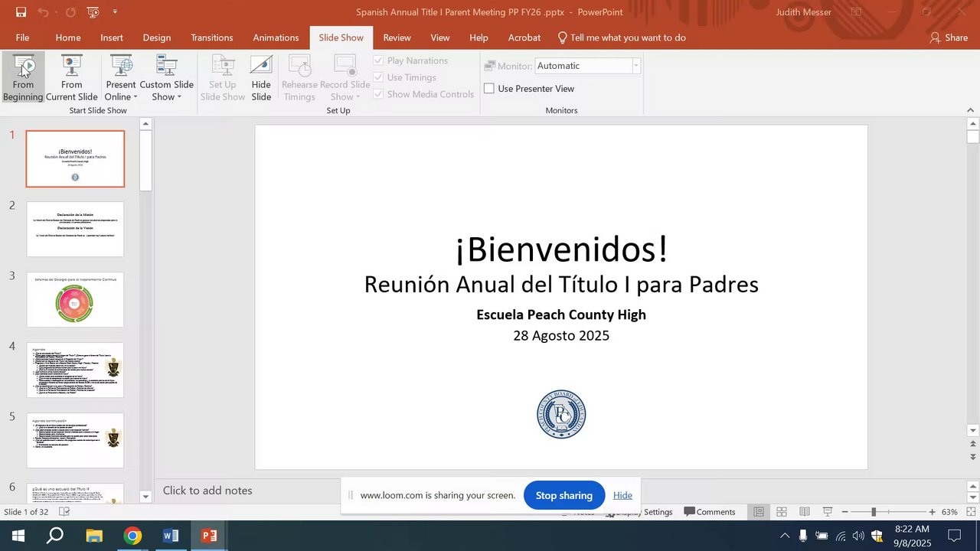Open the Transitions ribbon tab

click(211, 37)
